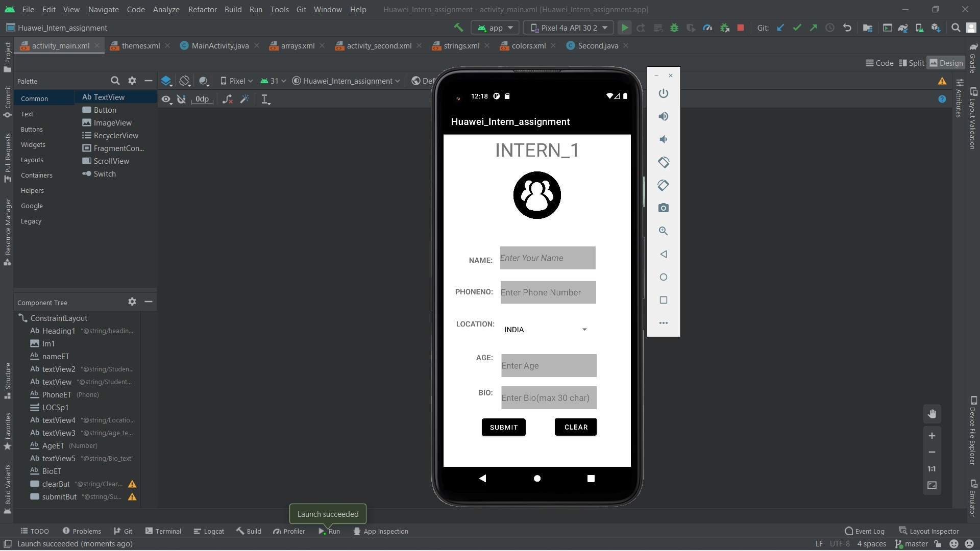This screenshot has height=551, width=980.
Task: Select submitBut in Component Tree
Action: [59, 496]
